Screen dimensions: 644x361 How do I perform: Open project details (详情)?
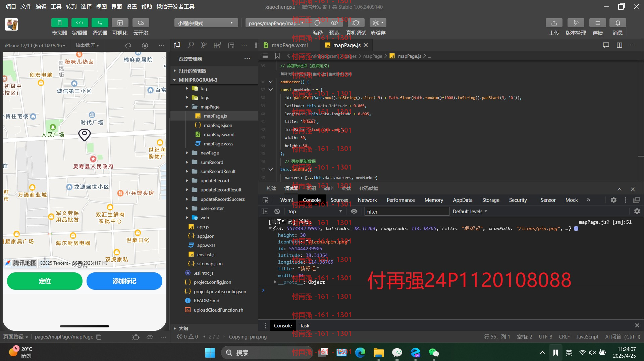coord(597,23)
